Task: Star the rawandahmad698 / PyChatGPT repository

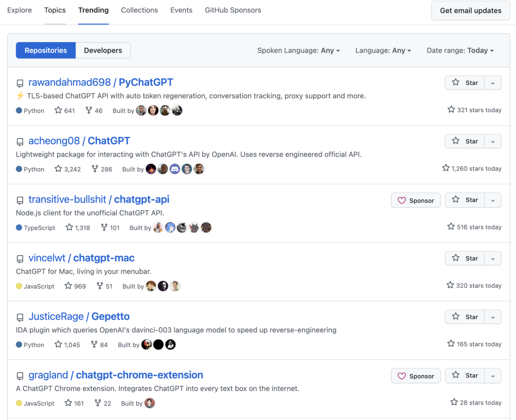Action: pos(465,83)
